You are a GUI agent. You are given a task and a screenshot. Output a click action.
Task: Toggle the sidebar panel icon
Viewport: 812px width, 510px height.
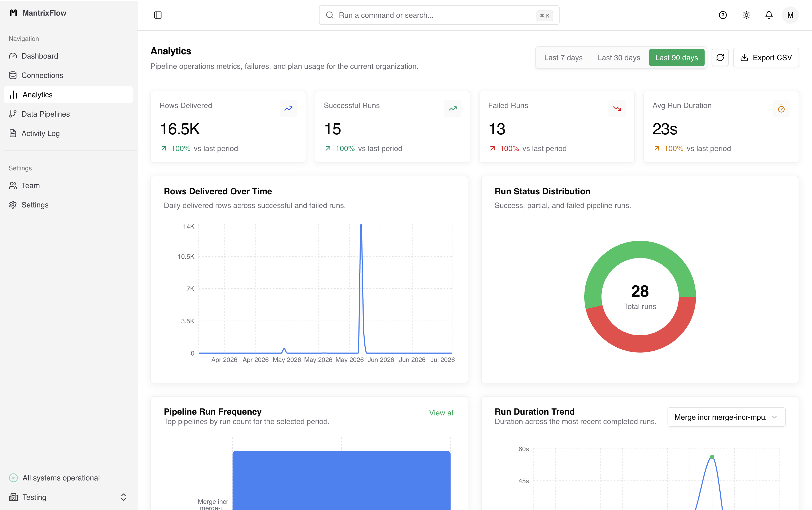158,15
